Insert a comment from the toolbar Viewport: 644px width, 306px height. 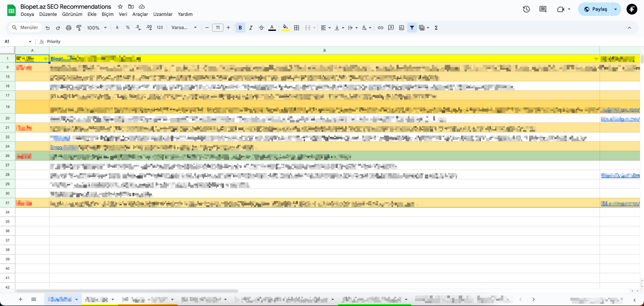point(391,28)
